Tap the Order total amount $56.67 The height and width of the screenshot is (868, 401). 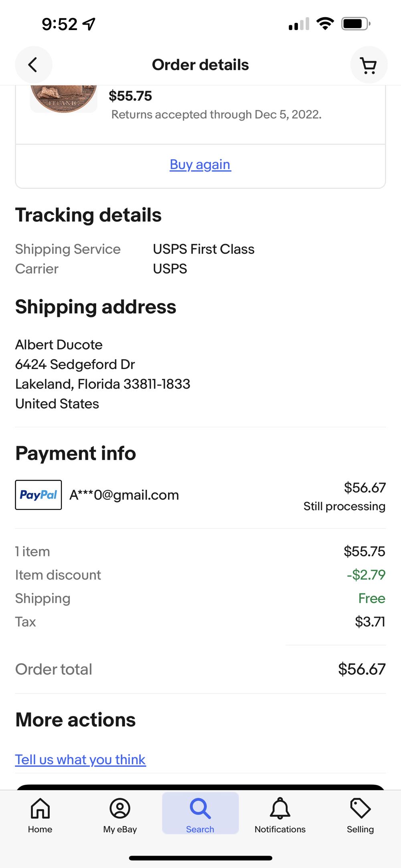click(361, 669)
